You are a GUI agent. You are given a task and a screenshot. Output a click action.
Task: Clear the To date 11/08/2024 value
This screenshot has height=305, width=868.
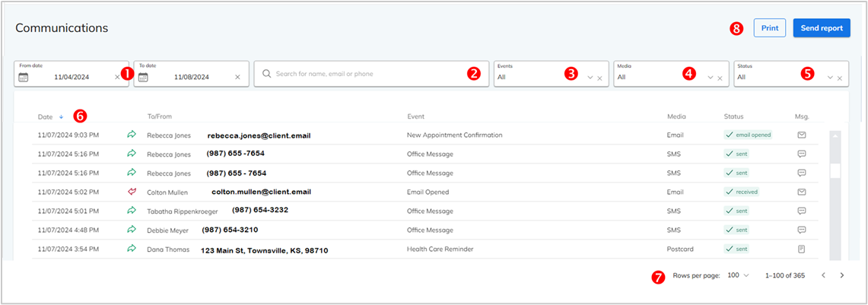coord(237,77)
